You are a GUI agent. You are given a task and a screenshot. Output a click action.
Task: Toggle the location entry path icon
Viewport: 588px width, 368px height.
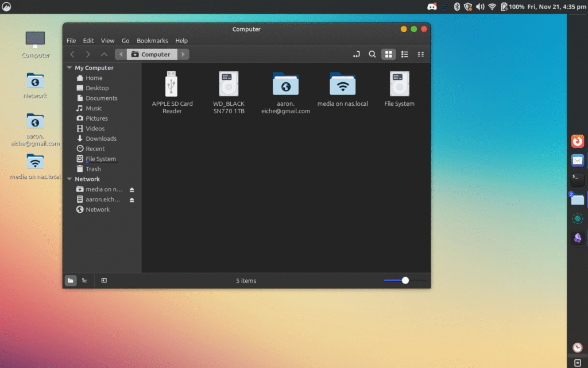[x=357, y=54]
